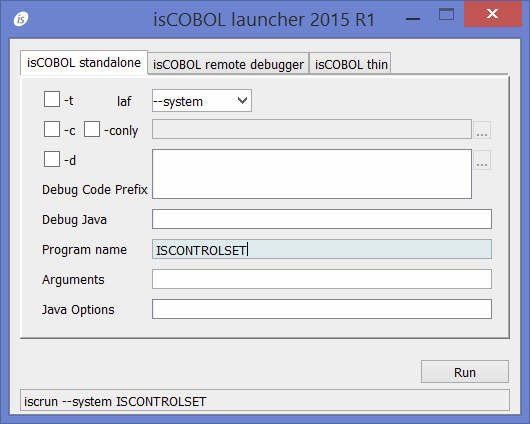
Task: Enable the -t checkbox
Action: [x=52, y=99]
